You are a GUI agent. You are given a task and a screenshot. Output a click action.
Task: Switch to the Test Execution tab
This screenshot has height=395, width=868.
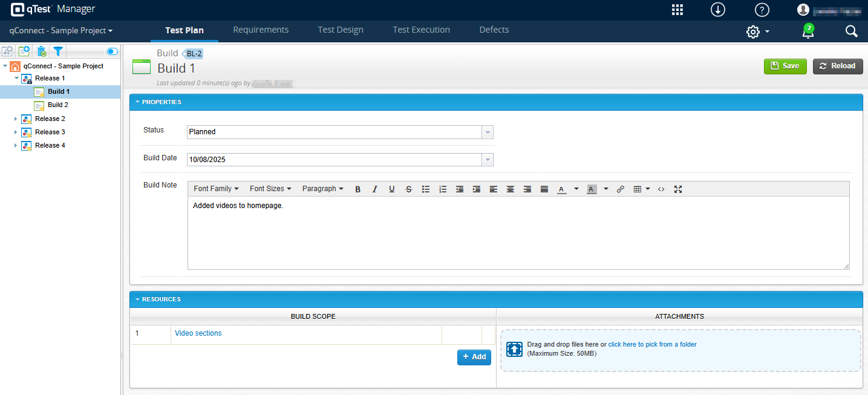point(421,30)
